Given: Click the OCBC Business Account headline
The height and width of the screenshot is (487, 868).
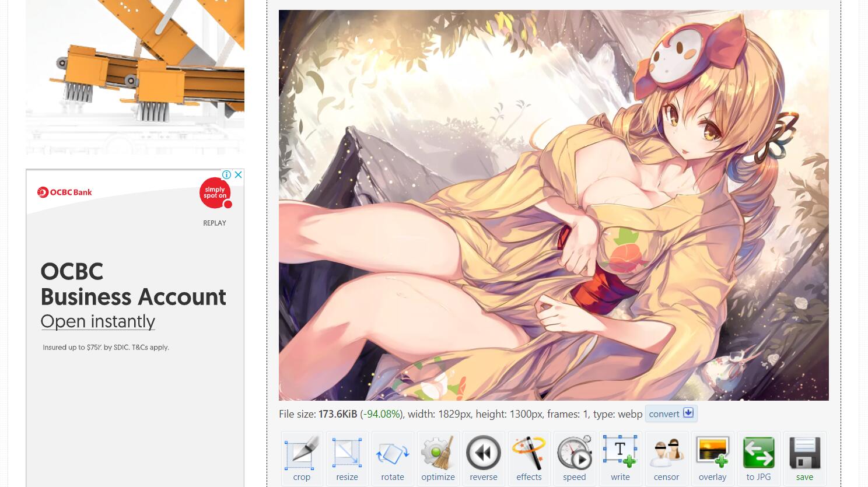Looking at the screenshot, I should coord(133,284).
